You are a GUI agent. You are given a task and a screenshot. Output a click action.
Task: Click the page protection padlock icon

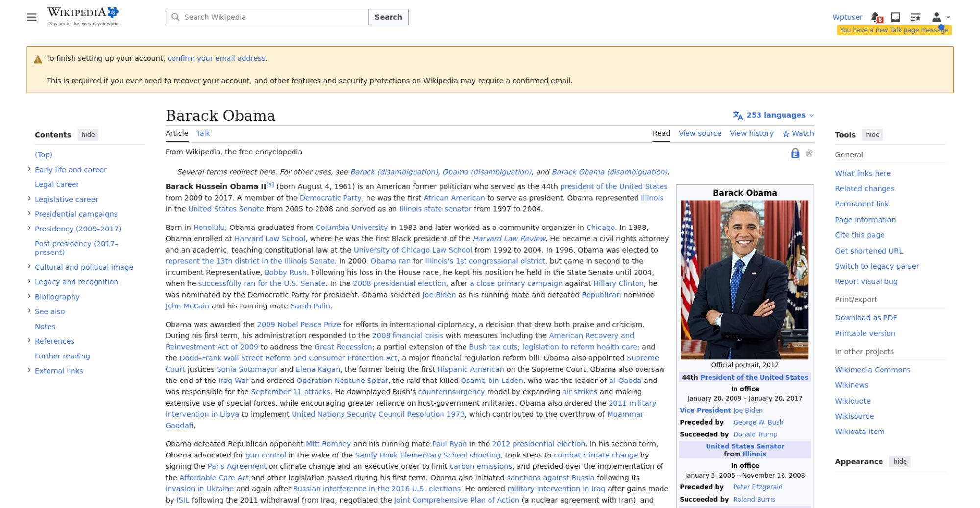(x=795, y=153)
